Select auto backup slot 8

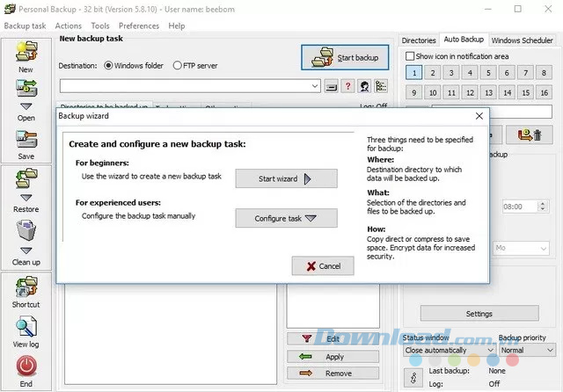544,73
